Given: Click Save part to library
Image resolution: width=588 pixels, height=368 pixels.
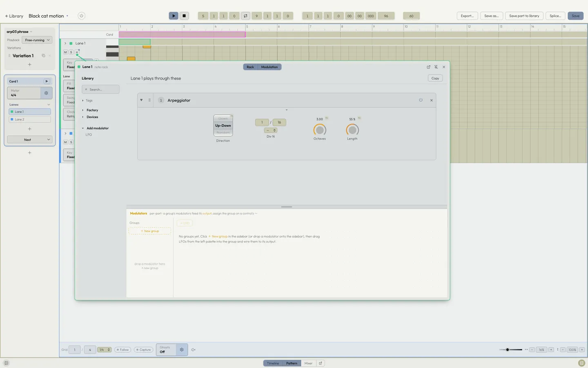Looking at the screenshot, I should [x=524, y=16].
